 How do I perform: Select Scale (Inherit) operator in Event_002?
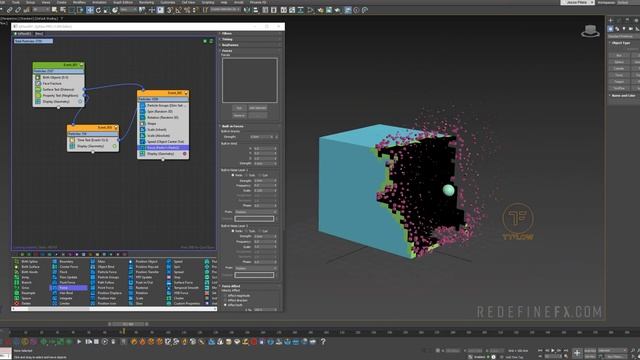(163, 129)
